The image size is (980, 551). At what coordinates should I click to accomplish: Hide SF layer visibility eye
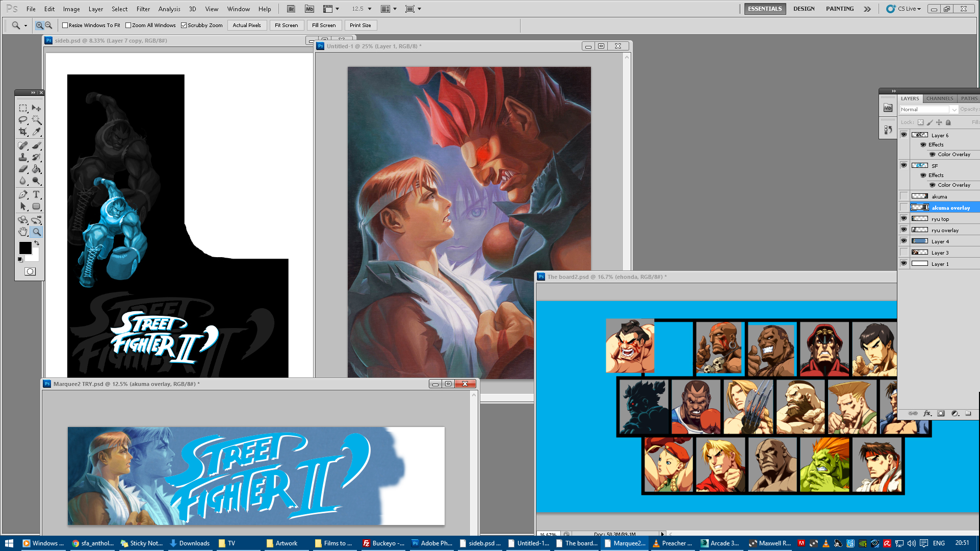coord(904,165)
